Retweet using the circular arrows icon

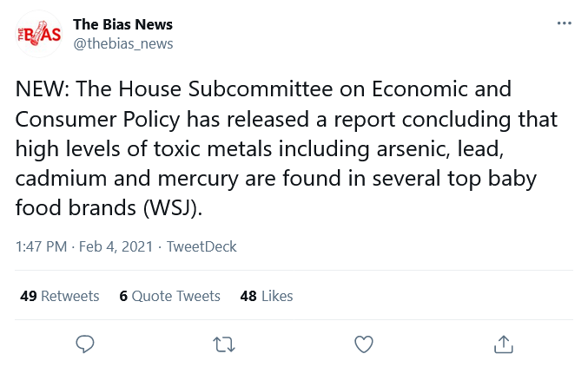pos(224,344)
